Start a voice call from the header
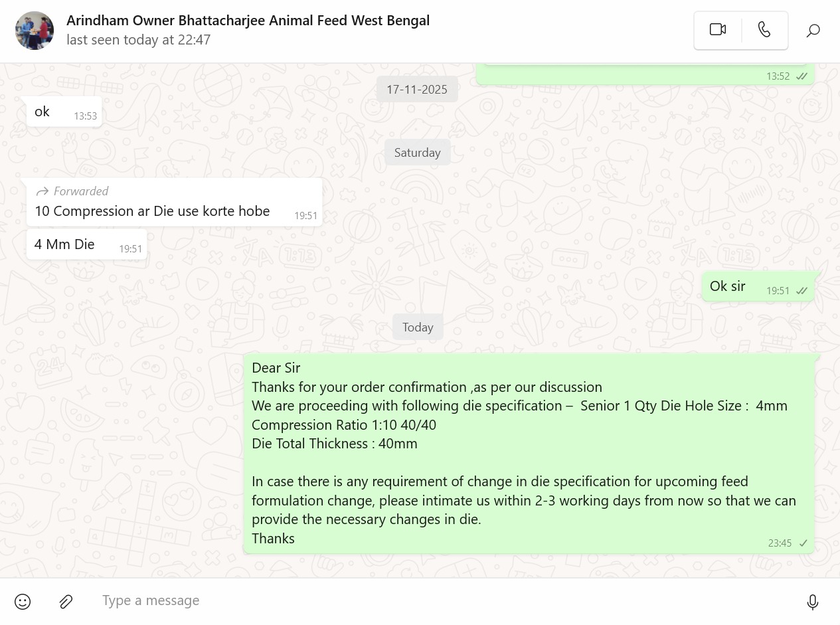This screenshot has height=625, width=840. tap(764, 30)
